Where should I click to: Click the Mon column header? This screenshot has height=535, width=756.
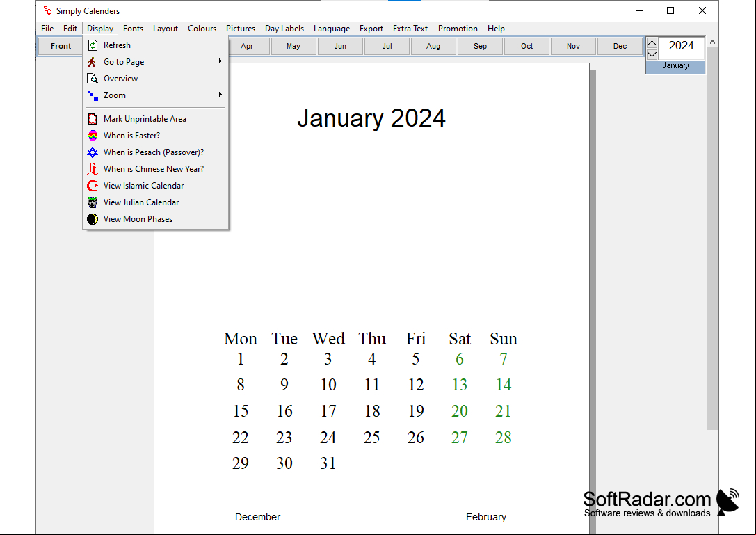pyautogui.click(x=241, y=339)
